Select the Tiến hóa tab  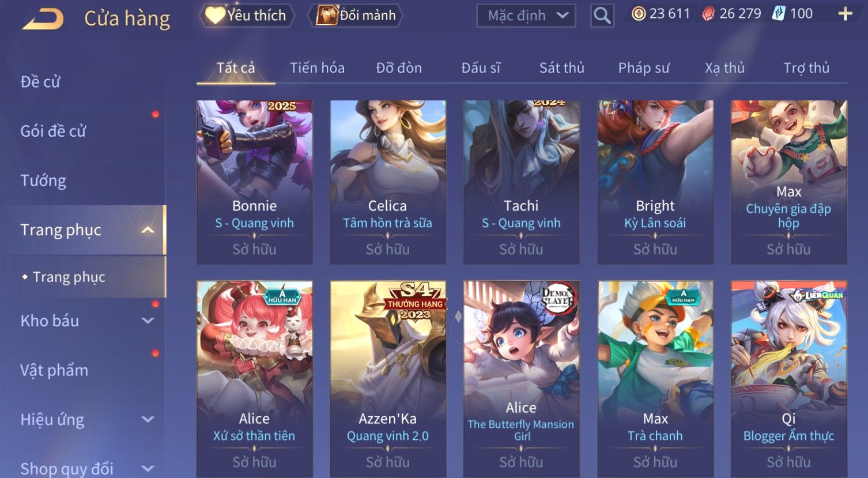click(x=317, y=68)
